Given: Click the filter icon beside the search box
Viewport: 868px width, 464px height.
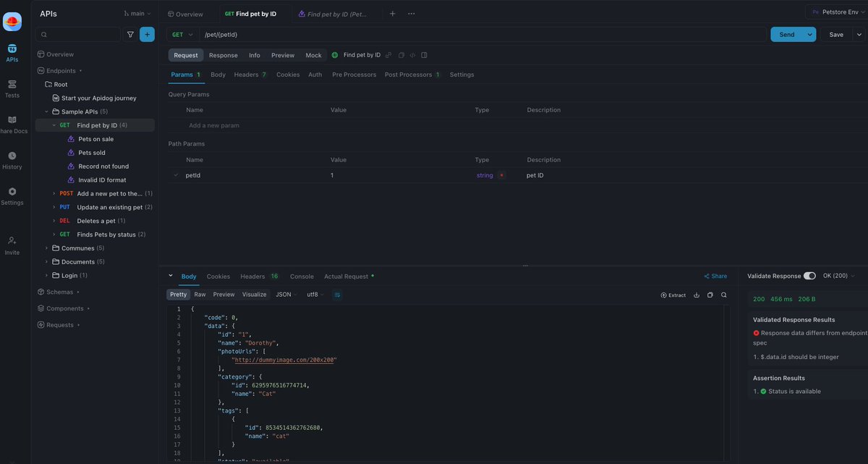Looking at the screenshot, I should (x=130, y=34).
